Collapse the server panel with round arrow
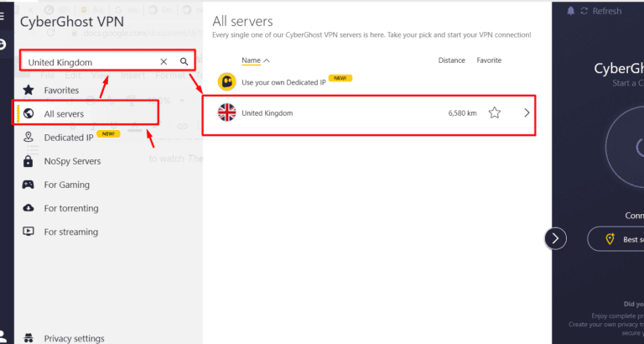This screenshot has height=344, width=644. click(555, 238)
